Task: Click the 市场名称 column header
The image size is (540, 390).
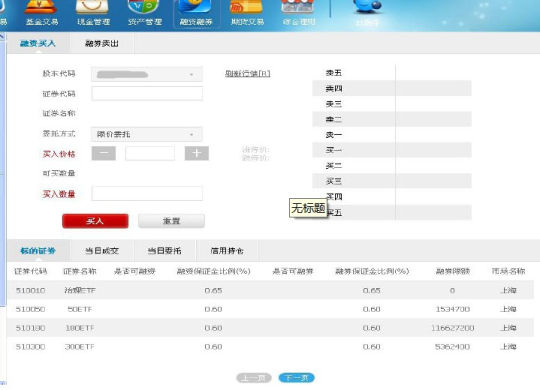Action: (508, 271)
